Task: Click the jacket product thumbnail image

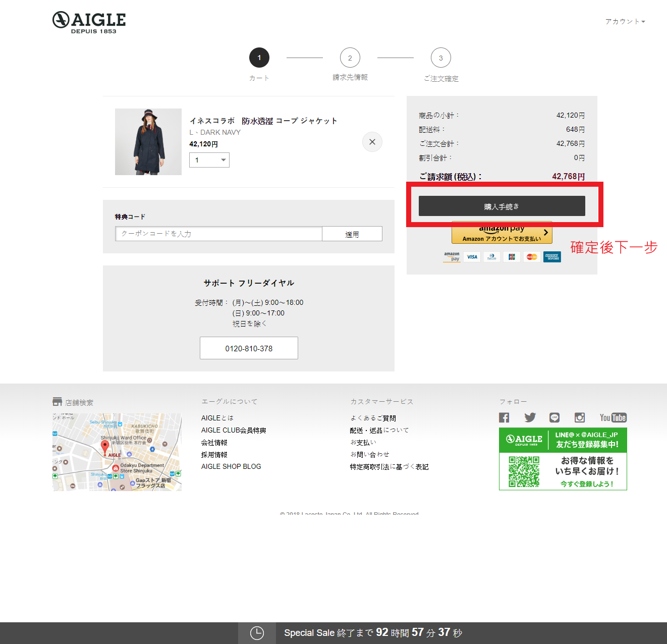Action: (148, 142)
